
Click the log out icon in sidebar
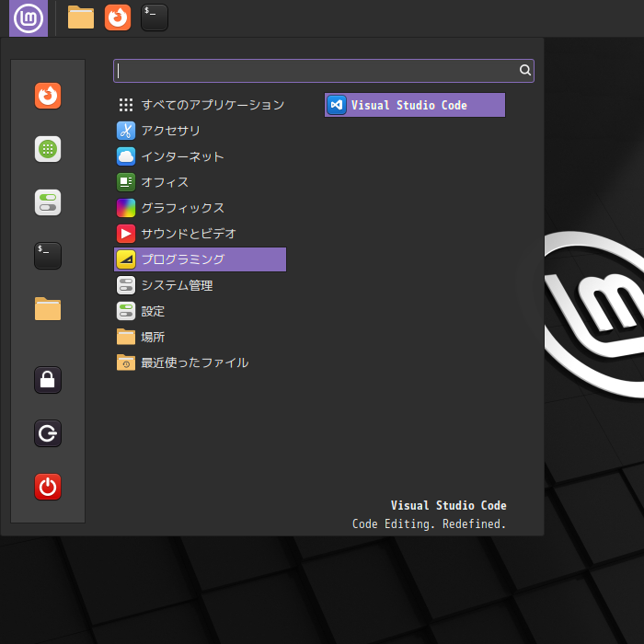point(48,433)
